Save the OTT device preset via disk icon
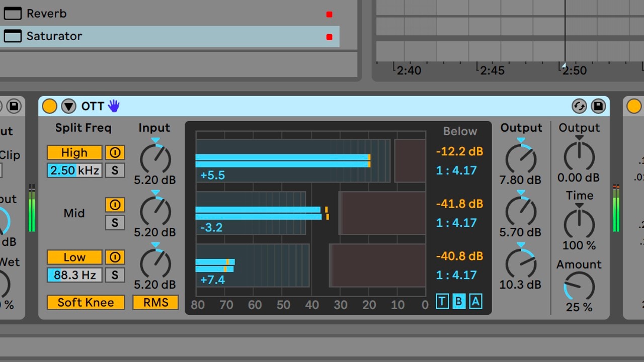This screenshot has width=644, height=362. coord(598,106)
